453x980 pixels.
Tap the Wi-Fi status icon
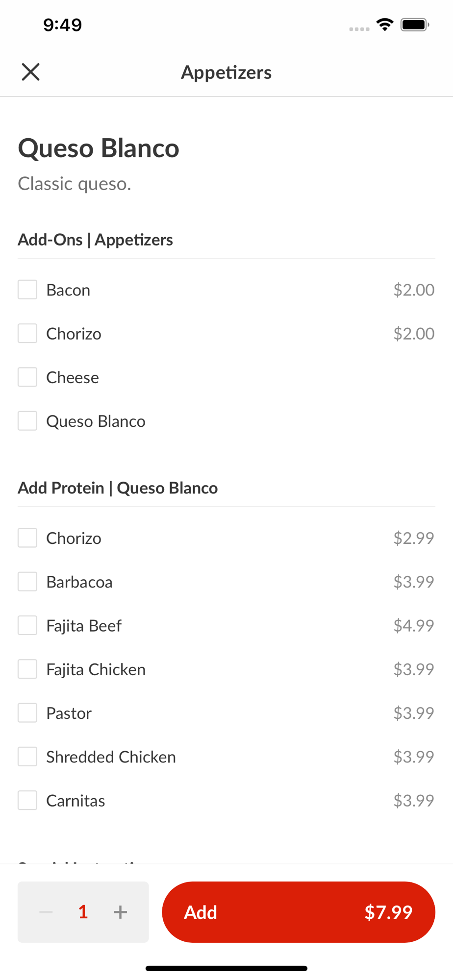[385, 24]
